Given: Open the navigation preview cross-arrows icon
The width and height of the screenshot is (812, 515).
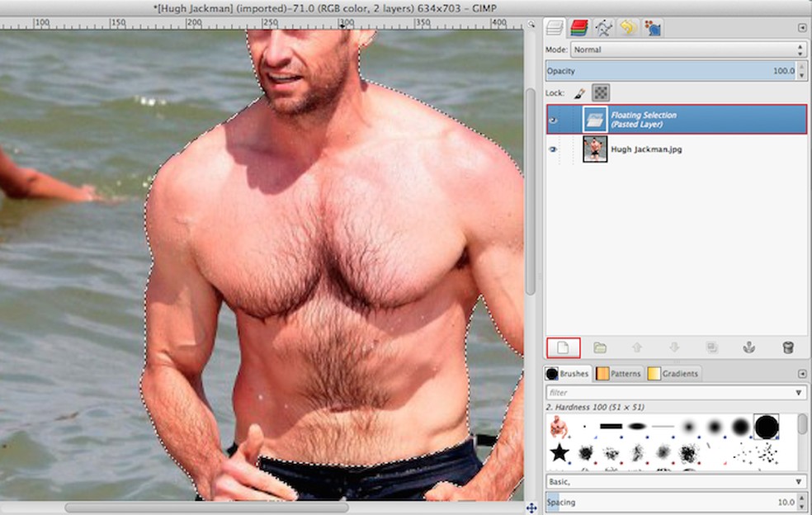Looking at the screenshot, I should click(531, 508).
